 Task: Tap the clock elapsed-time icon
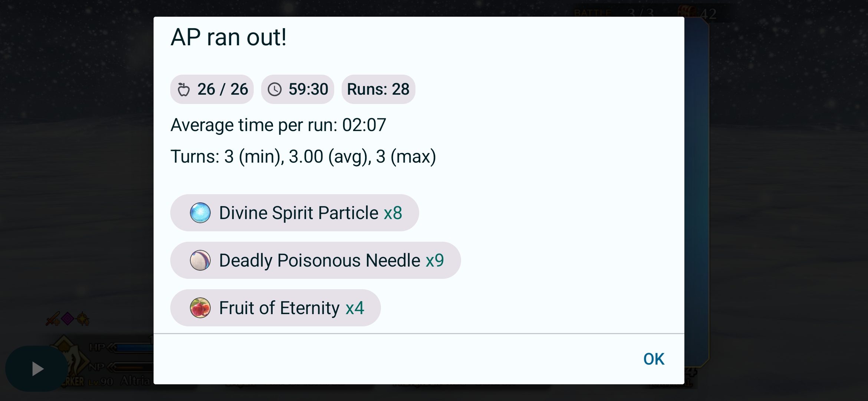click(x=275, y=89)
